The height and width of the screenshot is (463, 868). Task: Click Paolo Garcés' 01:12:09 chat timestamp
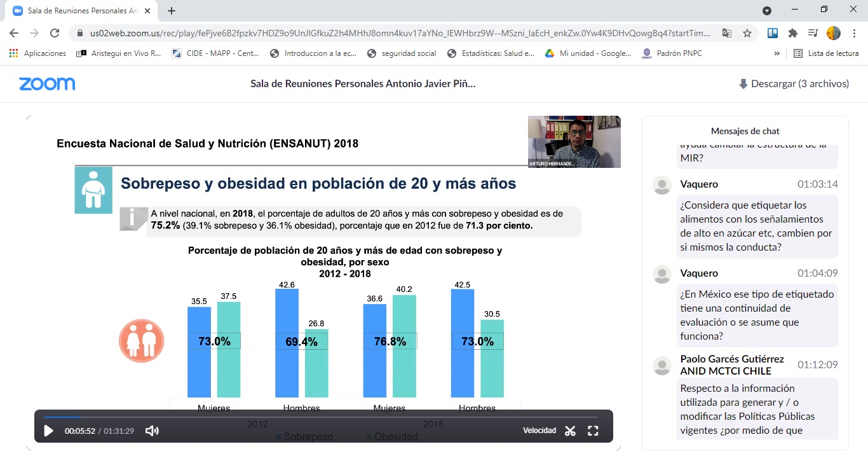coord(818,365)
